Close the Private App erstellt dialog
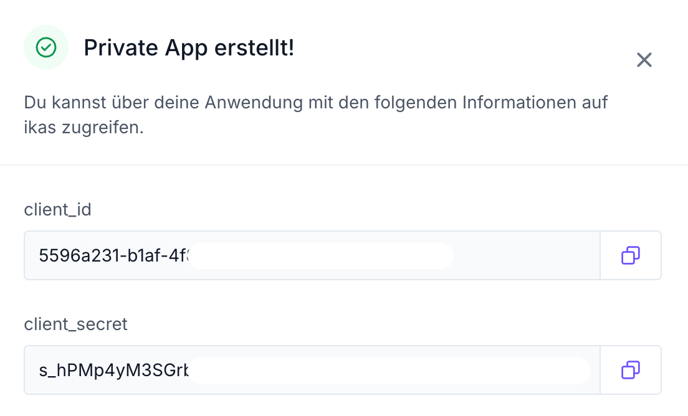Viewport: 688px width, 416px height. pos(644,60)
